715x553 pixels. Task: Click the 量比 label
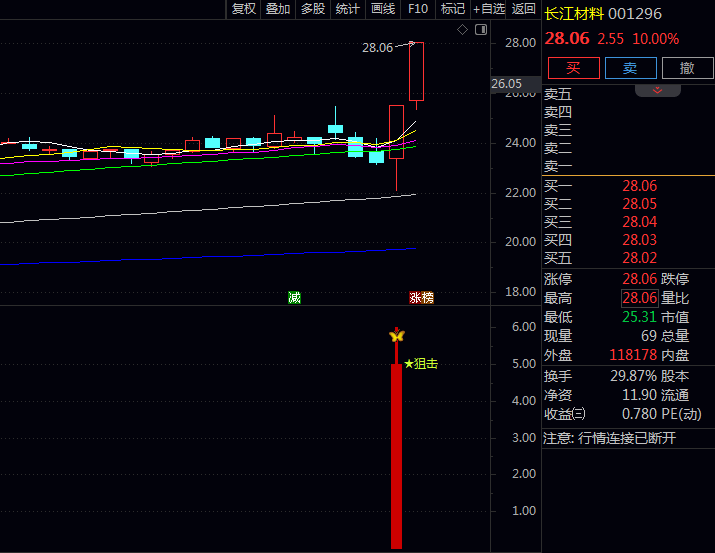pos(675,298)
